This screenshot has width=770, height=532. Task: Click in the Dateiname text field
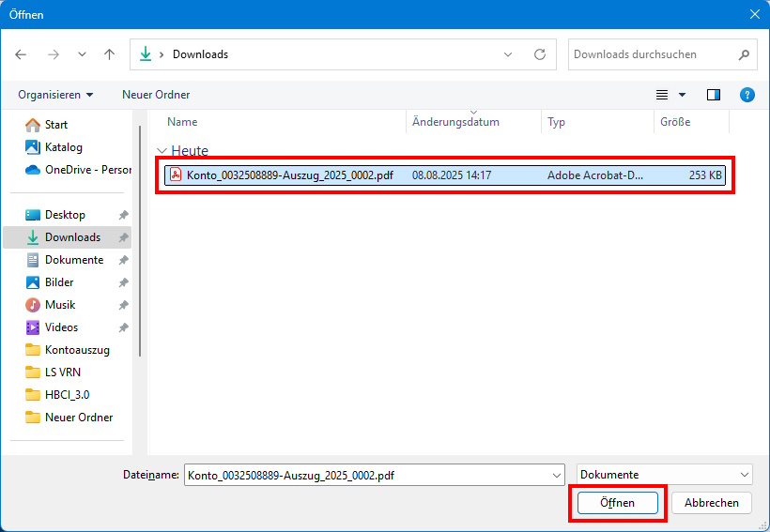[x=366, y=475]
